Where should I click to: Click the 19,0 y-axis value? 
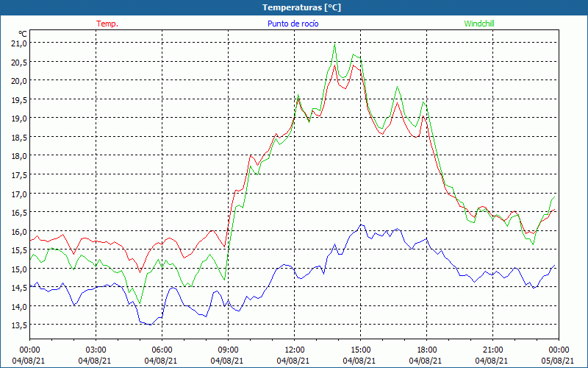coord(19,118)
